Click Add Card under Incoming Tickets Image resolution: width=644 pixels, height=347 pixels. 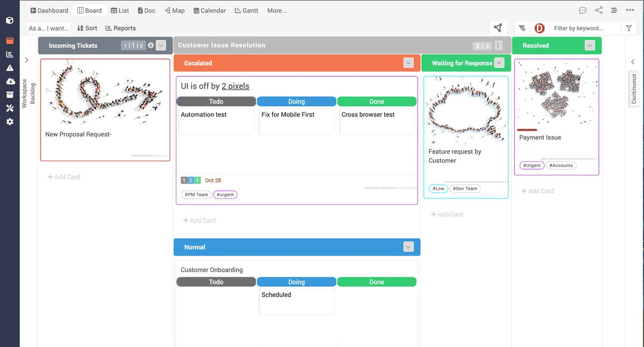click(x=63, y=177)
